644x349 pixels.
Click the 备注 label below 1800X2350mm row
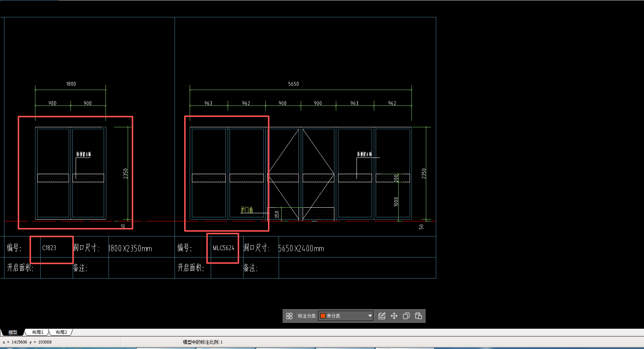tap(80, 267)
